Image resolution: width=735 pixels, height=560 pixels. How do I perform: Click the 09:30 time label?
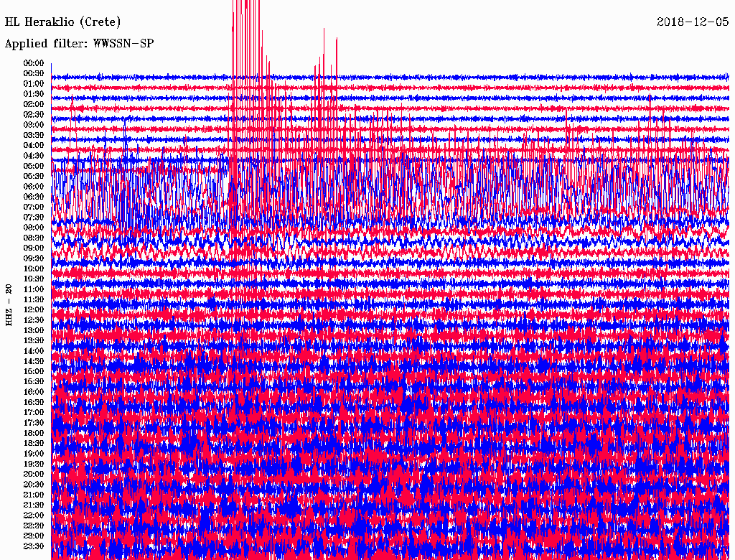tap(34, 258)
